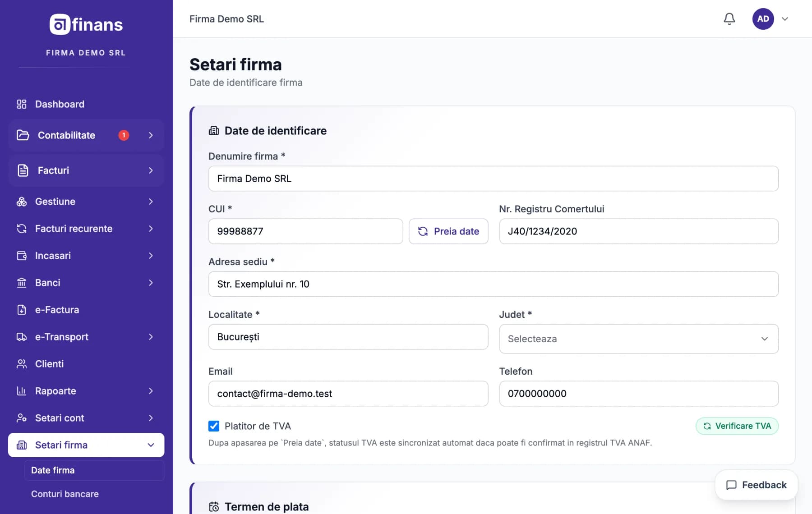Select the Date firma submenu item
Image resolution: width=812 pixels, height=514 pixels.
[x=94, y=470]
